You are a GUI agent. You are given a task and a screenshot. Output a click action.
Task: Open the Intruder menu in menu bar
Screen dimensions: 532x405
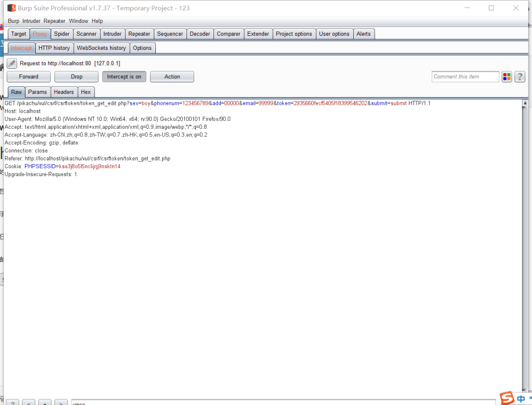(32, 21)
